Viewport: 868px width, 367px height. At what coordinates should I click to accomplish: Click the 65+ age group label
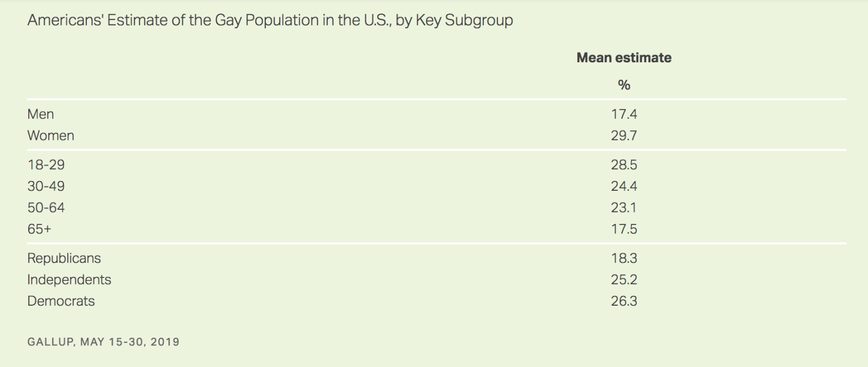point(39,229)
